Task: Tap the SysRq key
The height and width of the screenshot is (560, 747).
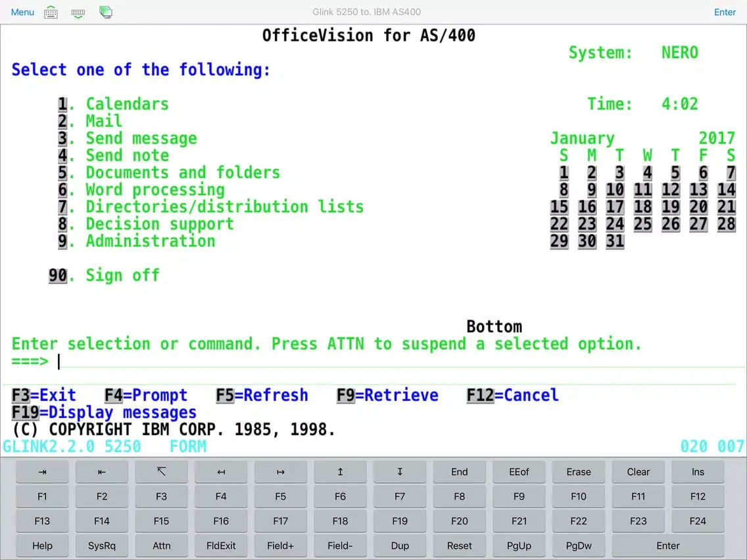Action: tap(102, 546)
